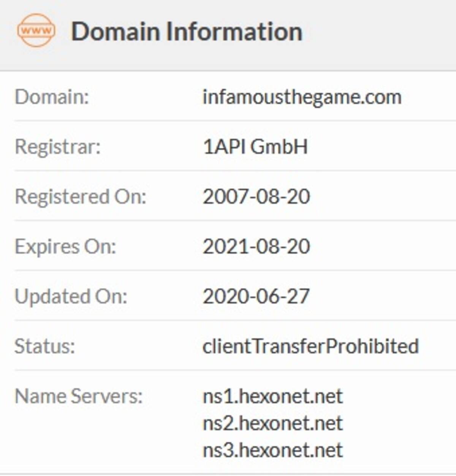Click the Registrar: label
The image size is (456, 476).
click(58, 147)
